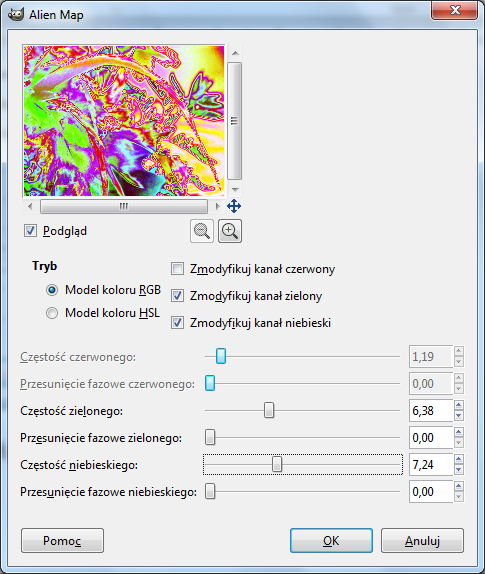Click the GIMP Wilber icon in title bar
485x574 pixels.
[15, 14]
